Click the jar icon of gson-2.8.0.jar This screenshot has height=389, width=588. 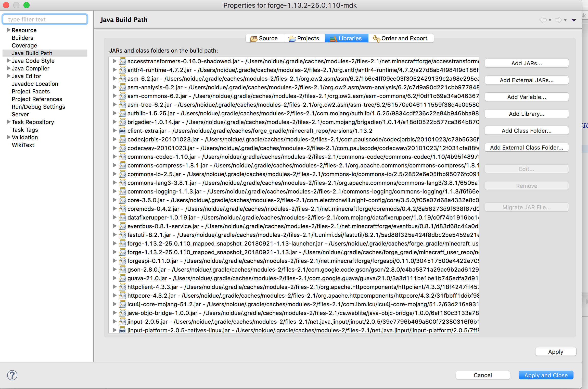coord(122,270)
